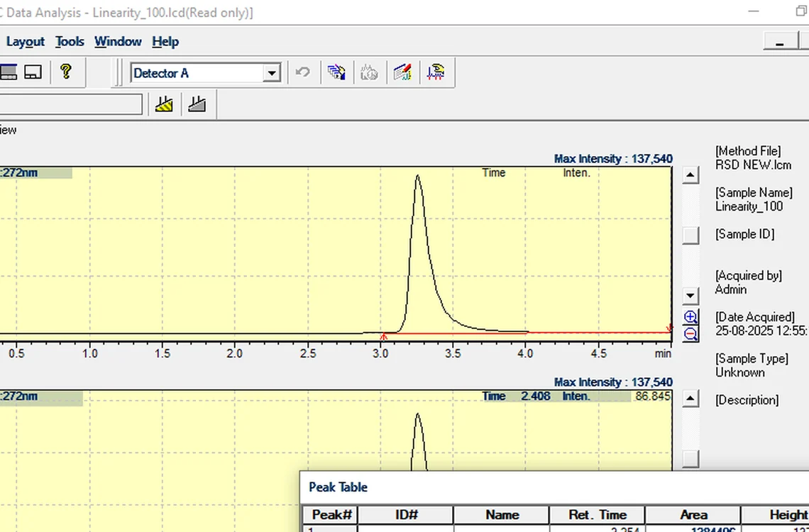Open the Help menu
This screenshot has height=532, width=809.
(x=165, y=41)
